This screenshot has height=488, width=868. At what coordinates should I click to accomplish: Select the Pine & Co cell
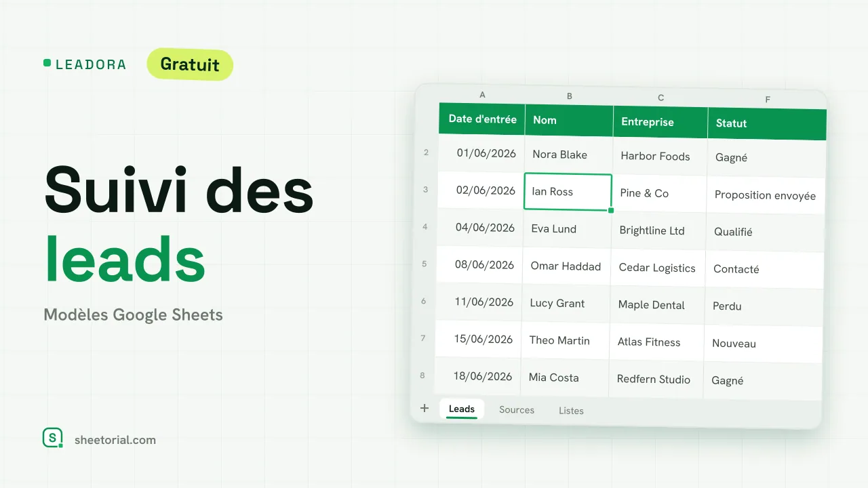click(x=659, y=194)
